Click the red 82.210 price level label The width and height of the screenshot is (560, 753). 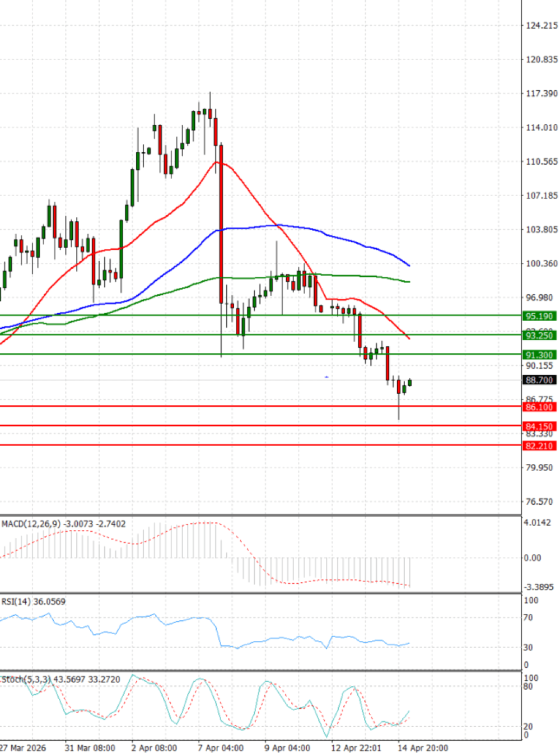point(539,446)
